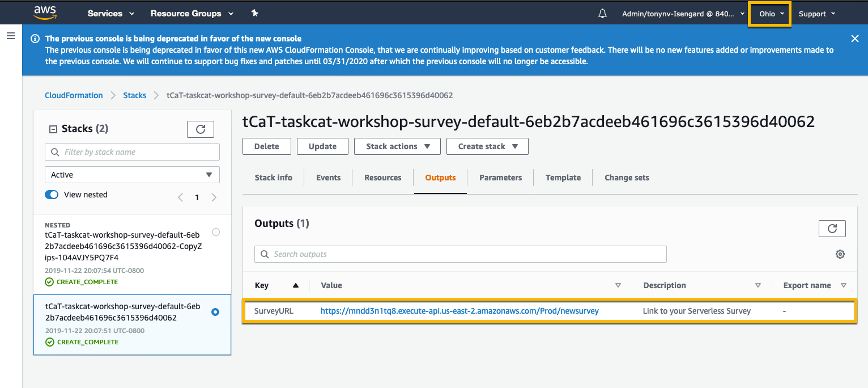868x388 pixels.
Task: Open the Services dropdown menu
Action: coord(111,14)
